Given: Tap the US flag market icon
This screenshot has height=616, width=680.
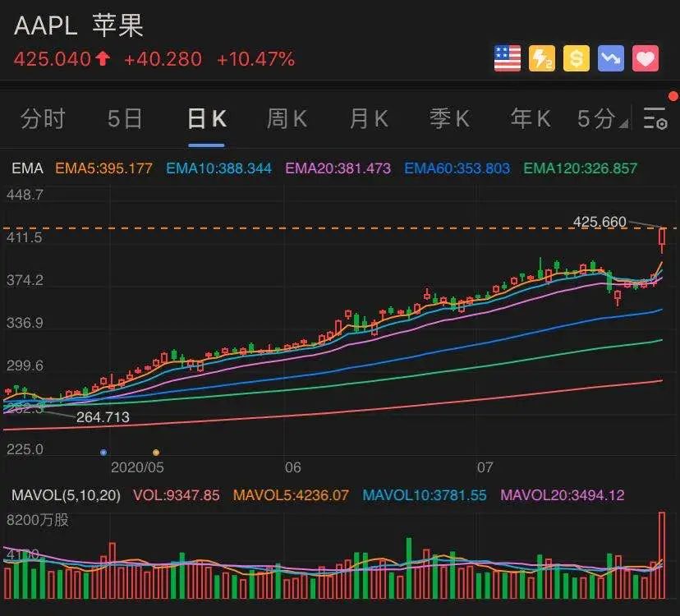Looking at the screenshot, I should [508, 58].
